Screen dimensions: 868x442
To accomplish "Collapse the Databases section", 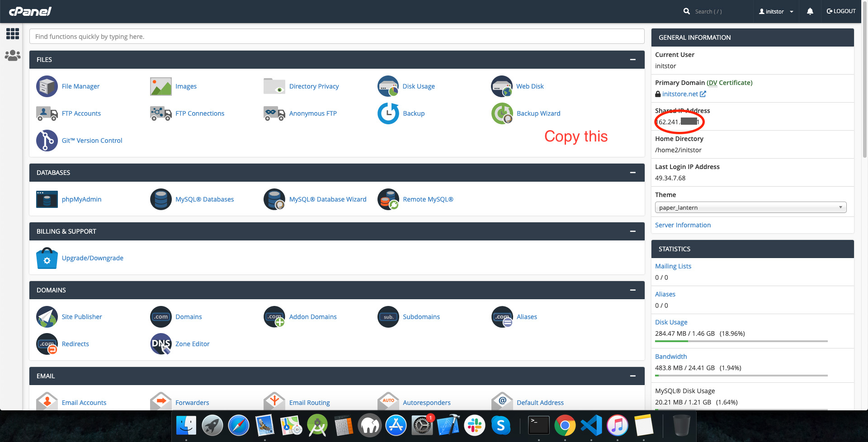I will pyautogui.click(x=632, y=173).
